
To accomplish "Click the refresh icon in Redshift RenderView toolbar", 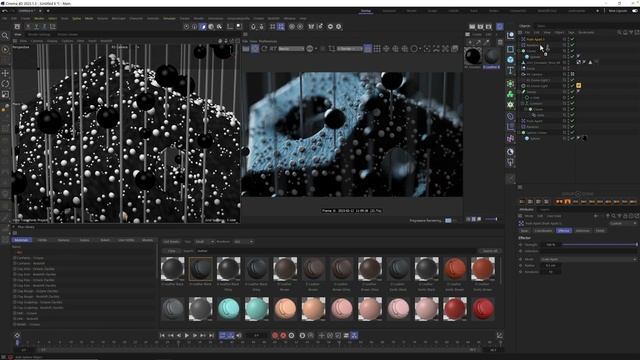I will tap(264, 49).
